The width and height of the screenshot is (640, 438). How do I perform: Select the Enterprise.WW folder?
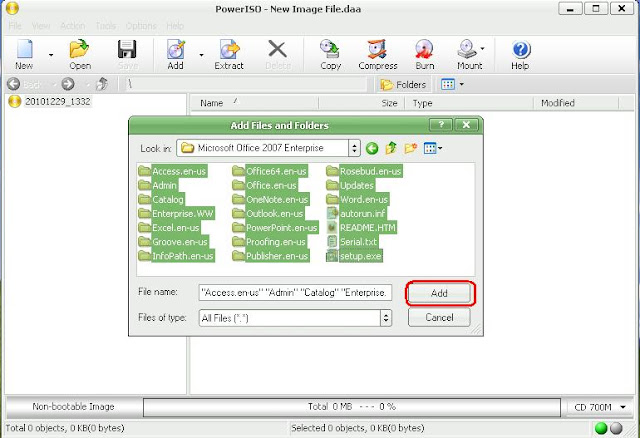click(x=176, y=214)
